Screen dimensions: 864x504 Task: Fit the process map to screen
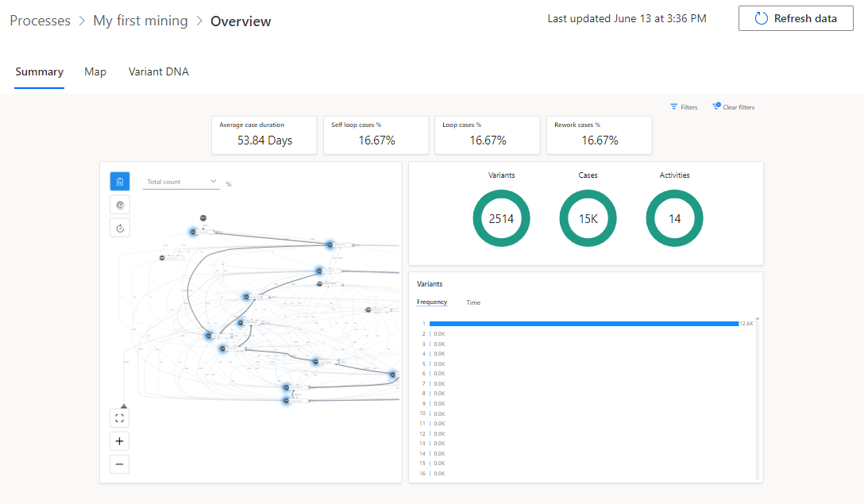[120, 418]
